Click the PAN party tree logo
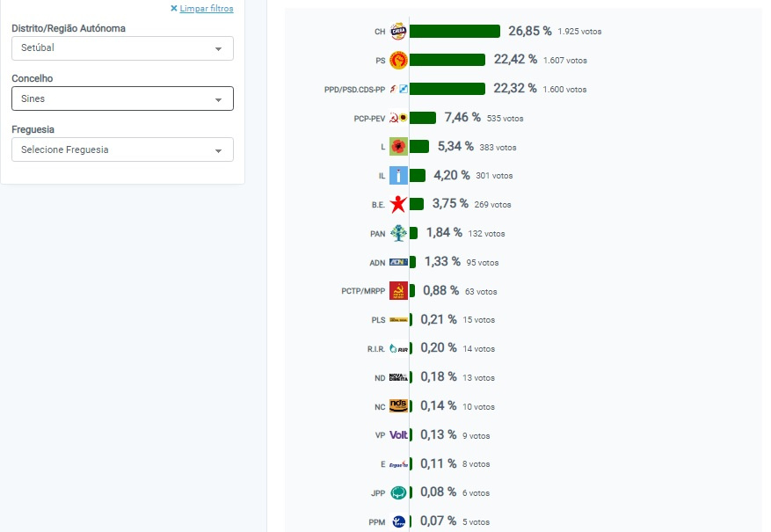771x532 pixels. click(x=398, y=233)
